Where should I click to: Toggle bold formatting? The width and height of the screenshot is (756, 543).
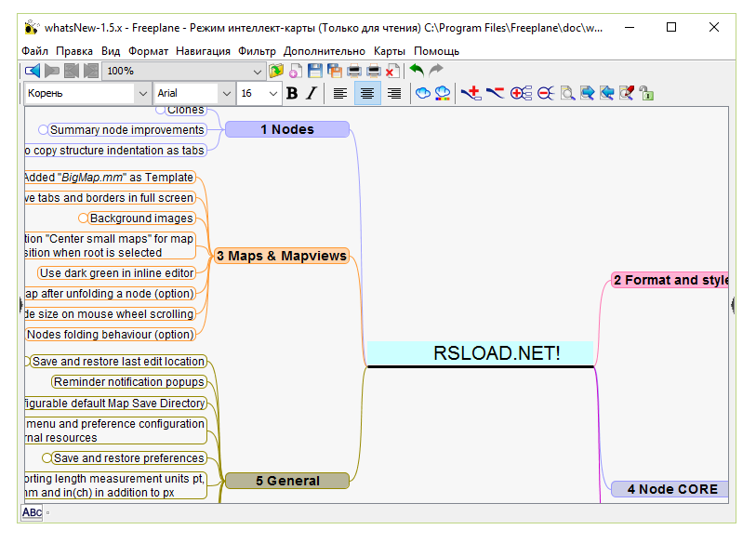tap(292, 93)
